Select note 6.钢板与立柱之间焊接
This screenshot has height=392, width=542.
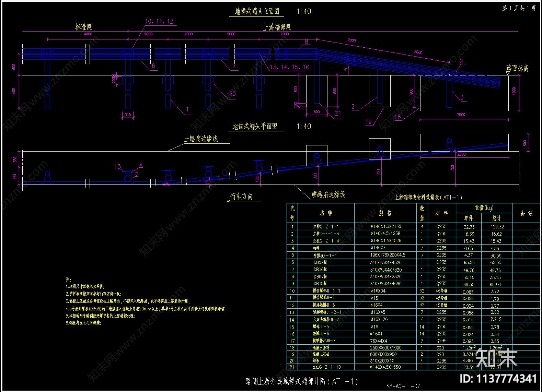click(x=83, y=323)
